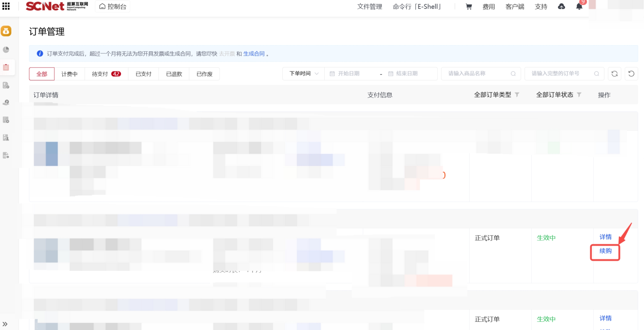Image resolution: width=644 pixels, height=330 pixels.
Task: Click the 控制台 button
Action: 113,7
